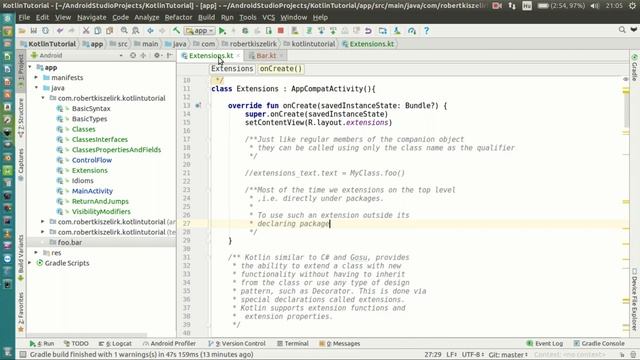Click the Open folder toolbar icon
The image size is (640, 360).
point(22,31)
